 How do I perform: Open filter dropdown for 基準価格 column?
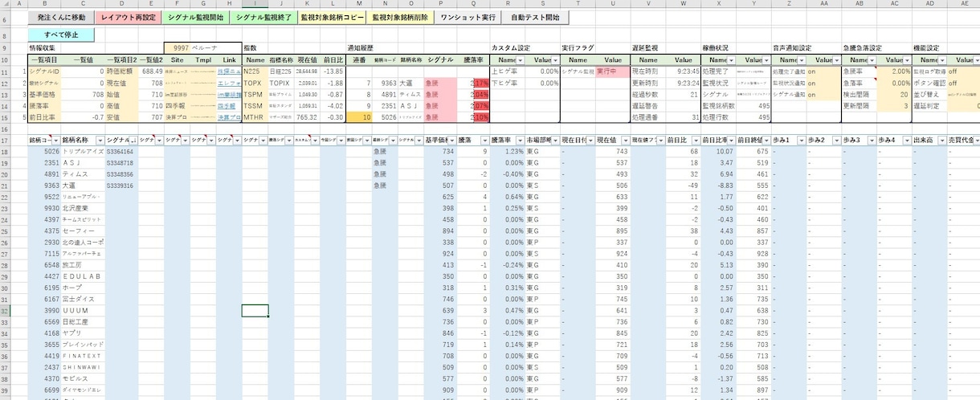tap(452, 140)
